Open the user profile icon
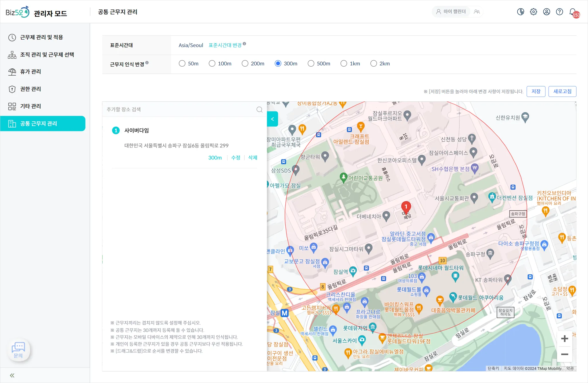588x383 pixels. [x=546, y=12]
